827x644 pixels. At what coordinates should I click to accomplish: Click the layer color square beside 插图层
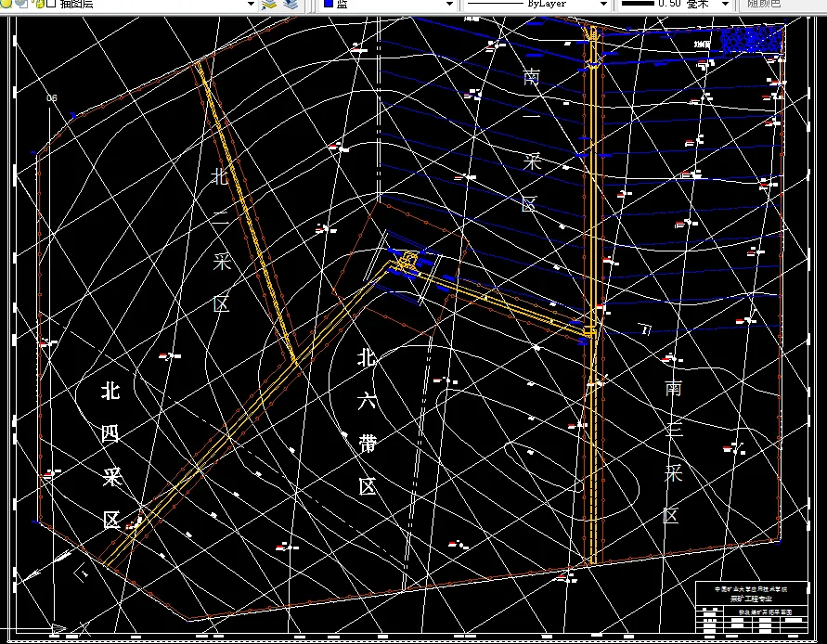coord(51,5)
